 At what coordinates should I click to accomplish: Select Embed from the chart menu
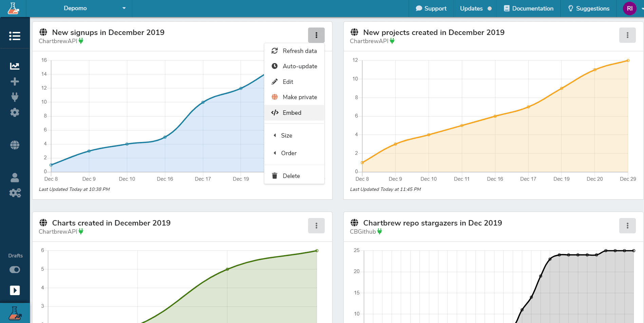(x=291, y=113)
